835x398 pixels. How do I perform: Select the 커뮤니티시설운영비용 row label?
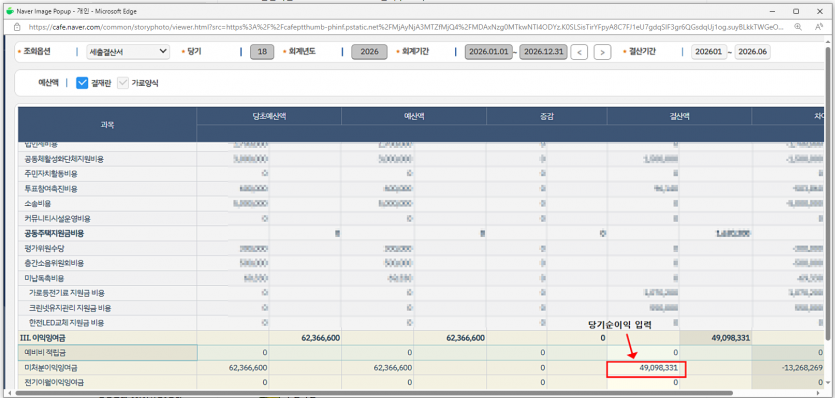[58, 218]
